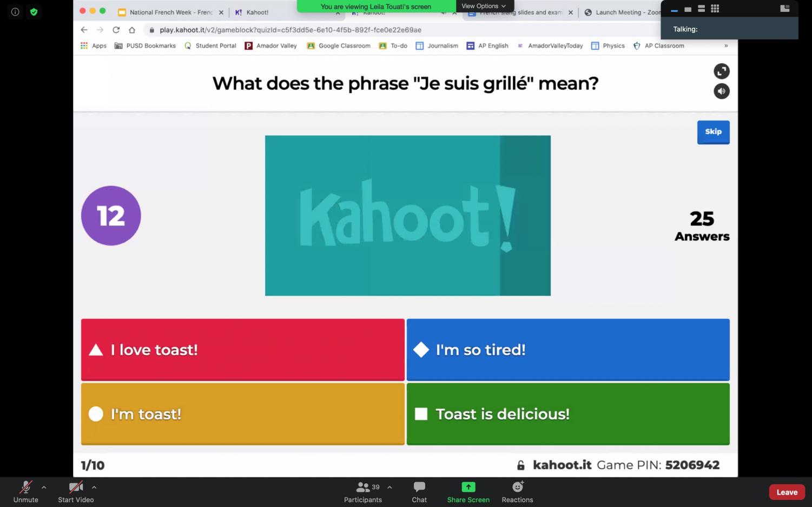Open Amador Valley bookmark
The image size is (812, 507).
[270, 46]
